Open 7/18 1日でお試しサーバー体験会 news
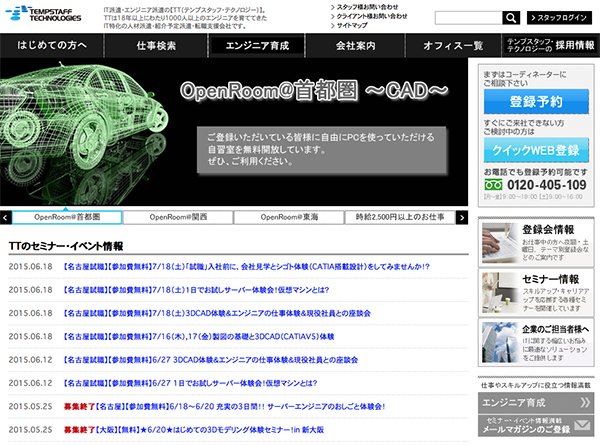The width and height of the screenshot is (600, 446). (196, 290)
